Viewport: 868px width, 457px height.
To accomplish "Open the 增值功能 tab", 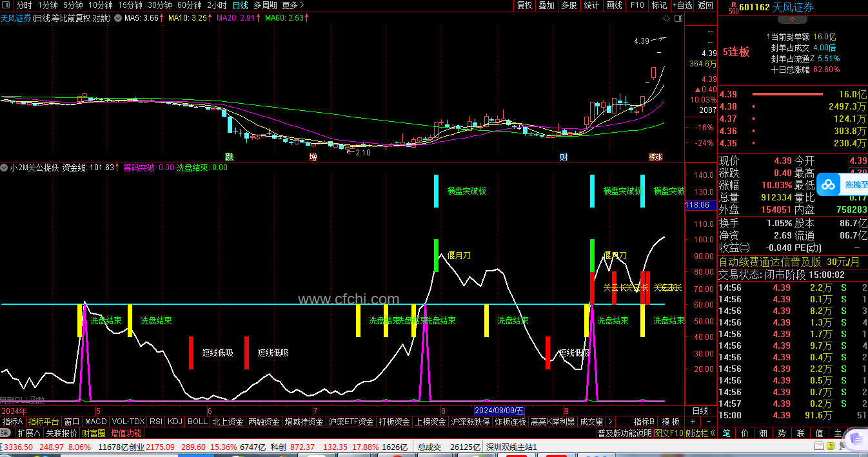I will 126,433.
